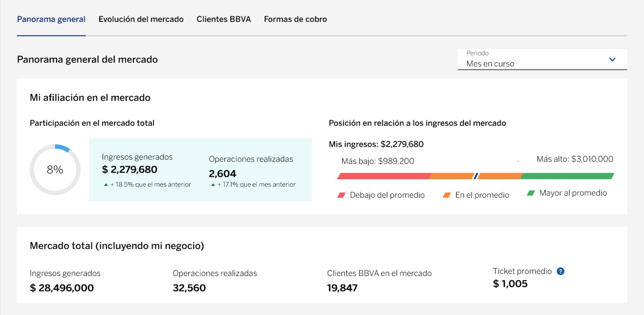Open the Clientes BBVA tab

click(x=224, y=19)
